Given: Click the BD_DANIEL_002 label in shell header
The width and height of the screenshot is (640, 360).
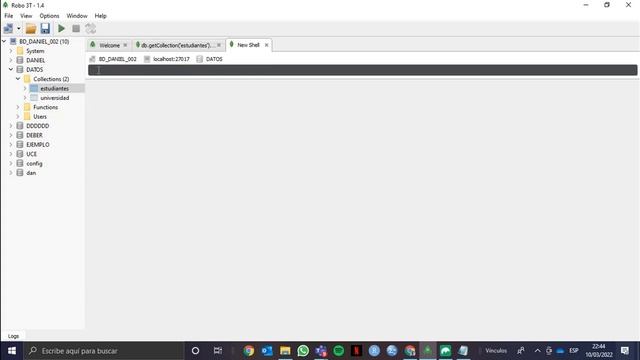Looking at the screenshot, I should (x=118, y=59).
